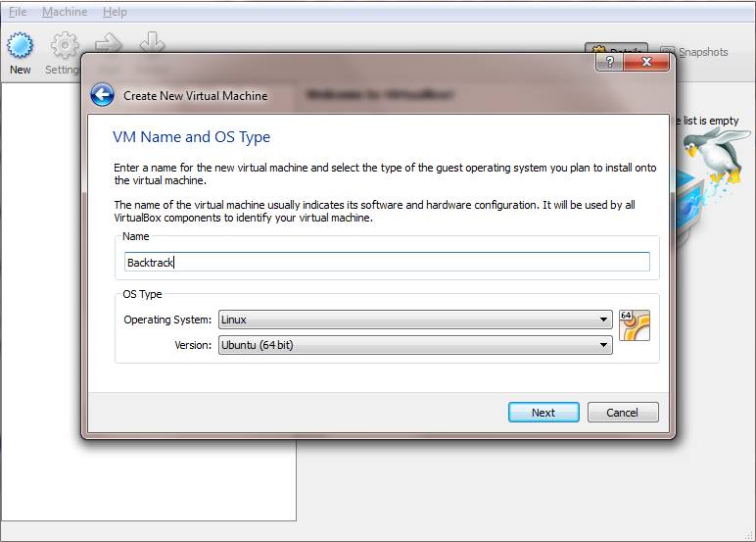Image resolution: width=756 pixels, height=542 pixels.
Task: Click the VM Name and OS Type heading
Action: click(x=191, y=137)
